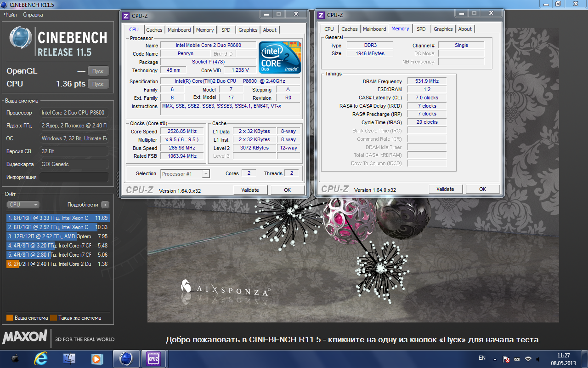Select ranking row 4 Core i7 5.48

coord(58,246)
